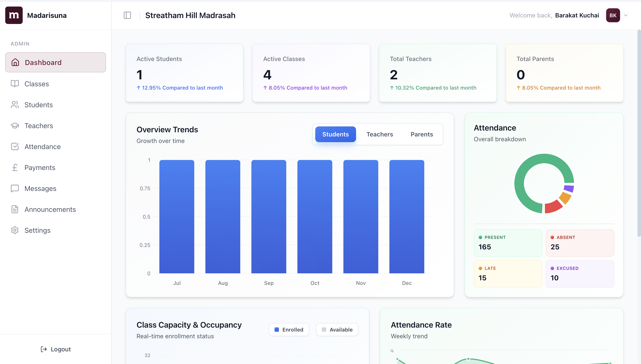This screenshot has height=364, width=641.
Task: Select the Students trend tab
Action: click(336, 134)
